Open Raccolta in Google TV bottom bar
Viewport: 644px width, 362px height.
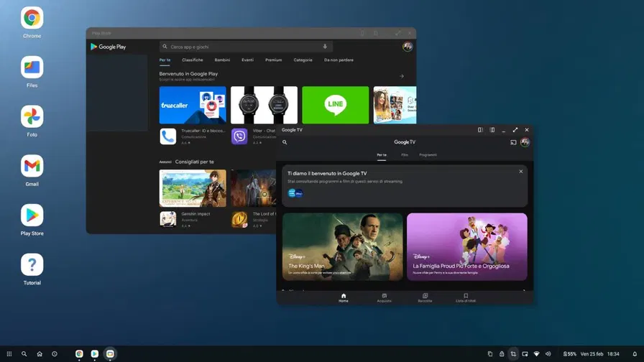pos(425,297)
